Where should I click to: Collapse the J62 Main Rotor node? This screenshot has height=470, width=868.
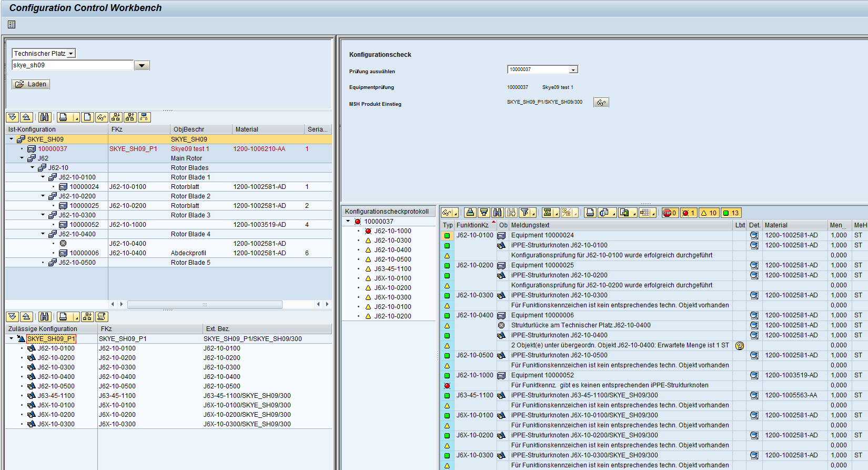pyautogui.click(x=22, y=158)
